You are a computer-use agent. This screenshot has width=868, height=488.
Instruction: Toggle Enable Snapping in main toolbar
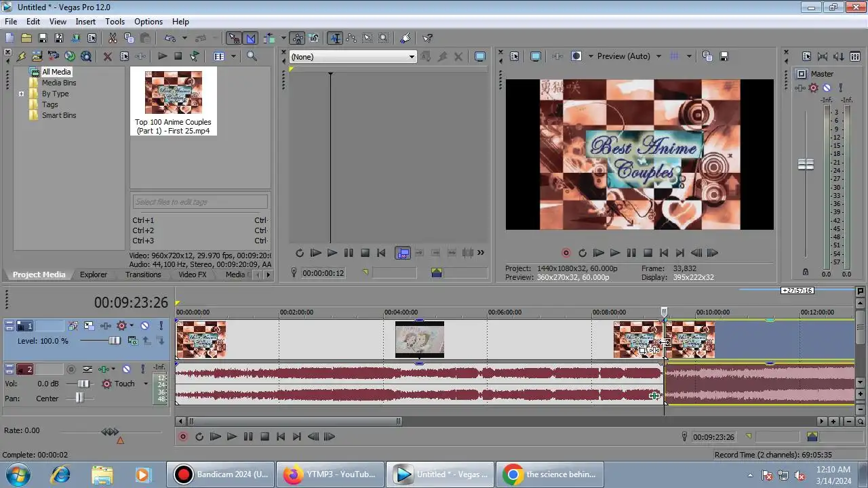234,39
